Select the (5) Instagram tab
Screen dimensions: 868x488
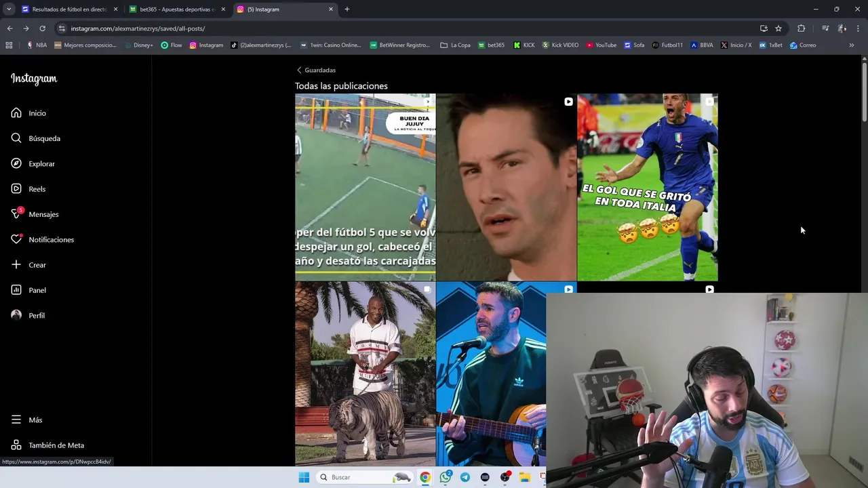[x=285, y=9]
